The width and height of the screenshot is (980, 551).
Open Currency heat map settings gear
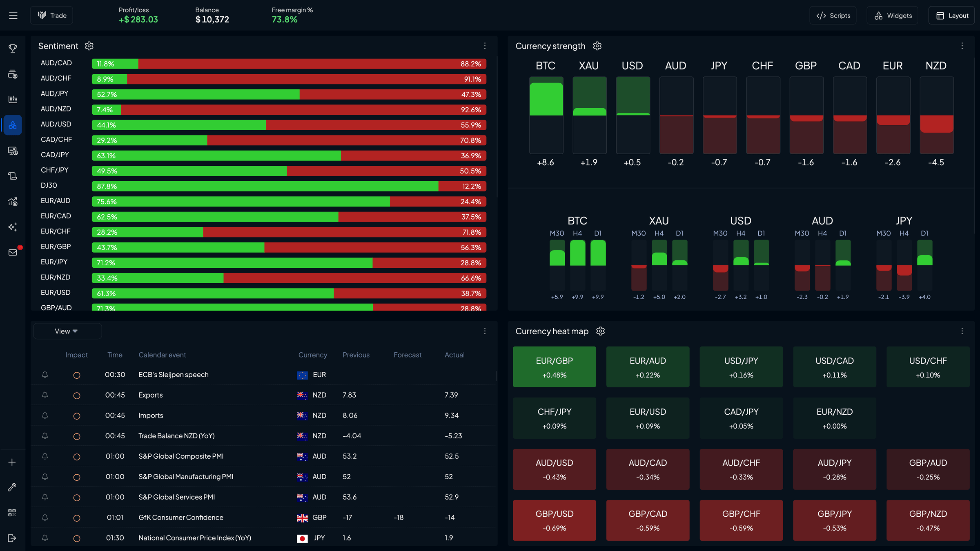pyautogui.click(x=600, y=331)
